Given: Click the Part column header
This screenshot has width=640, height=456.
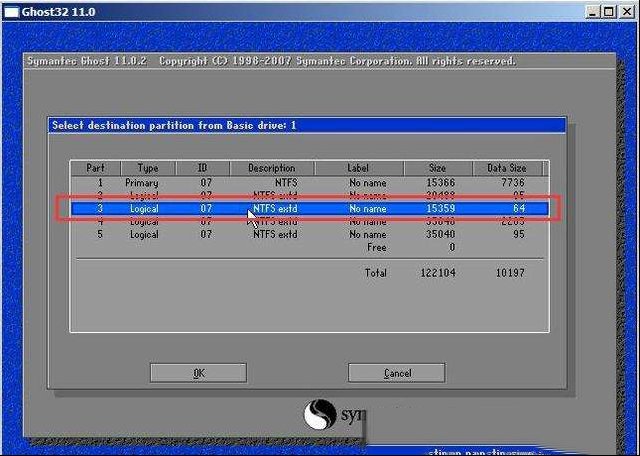Looking at the screenshot, I should click(x=96, y=168).
